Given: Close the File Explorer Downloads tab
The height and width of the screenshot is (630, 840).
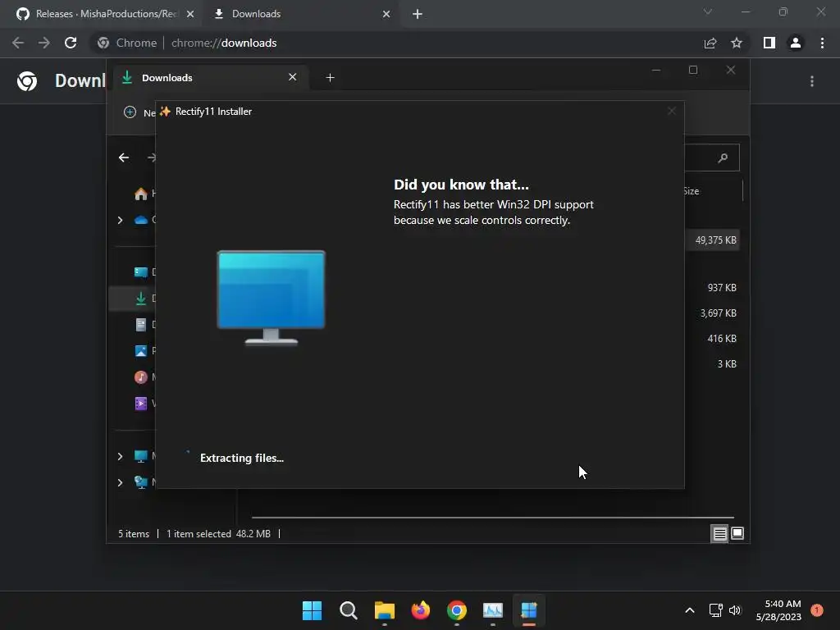Looking at the screenshot, I should tap(293, 77).
